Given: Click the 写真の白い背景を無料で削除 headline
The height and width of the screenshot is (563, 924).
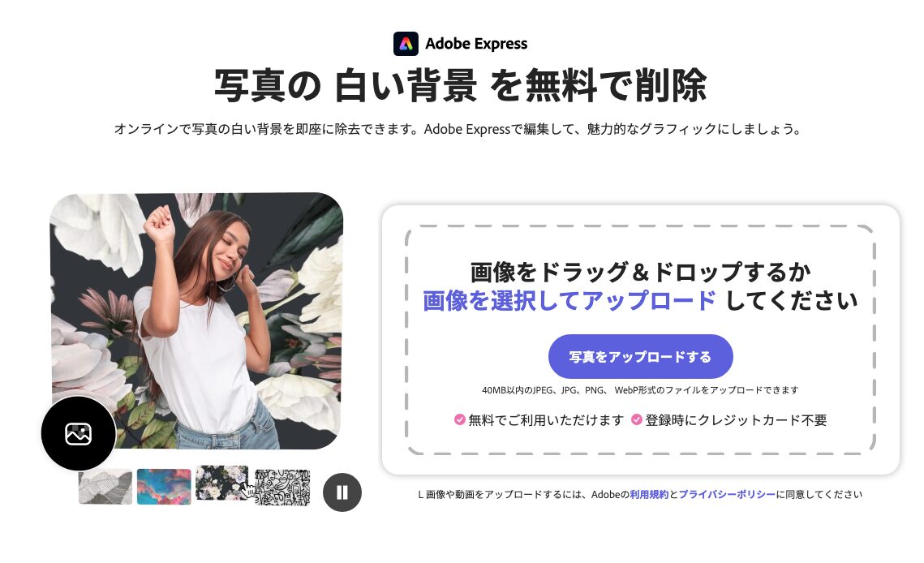Looking at the screenshot, I should coord(460,86).
